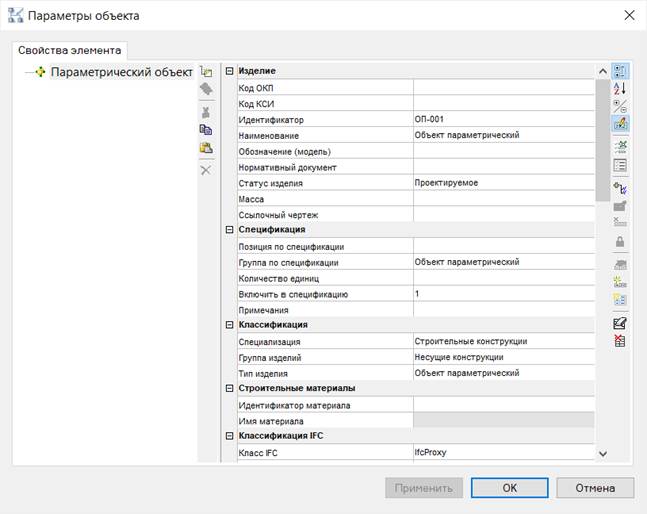The image size is (647, 514).
Task: Click the yellow star new-parameter icon
Action: point(620,282)
